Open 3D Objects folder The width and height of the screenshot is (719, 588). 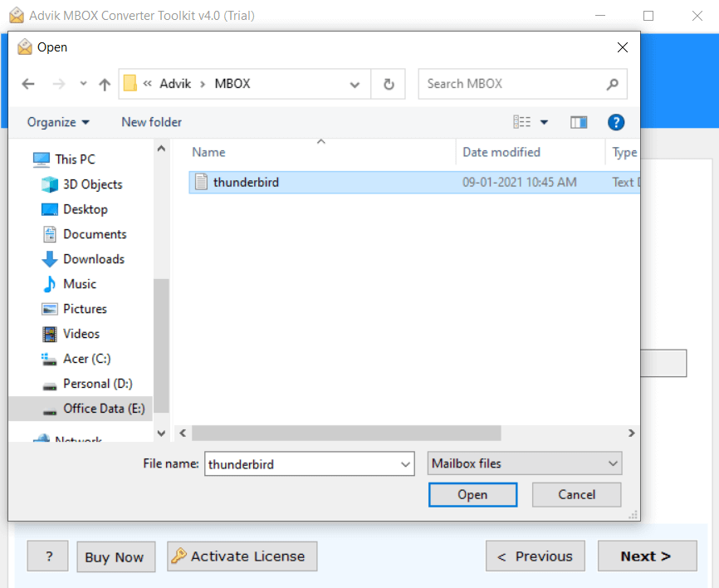pyautogui.click(x=81, y=184)
